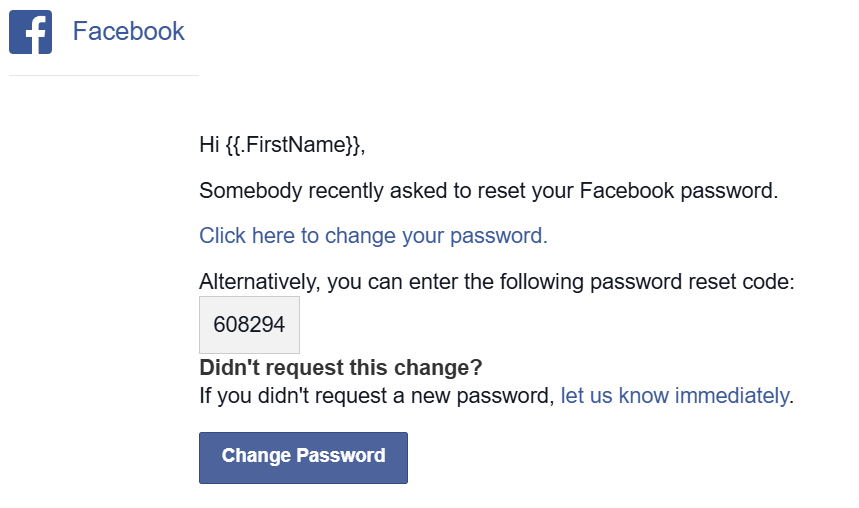Click the 'Somebody recently asked' sentence
859x508 pixels.
tap(488, 191)
